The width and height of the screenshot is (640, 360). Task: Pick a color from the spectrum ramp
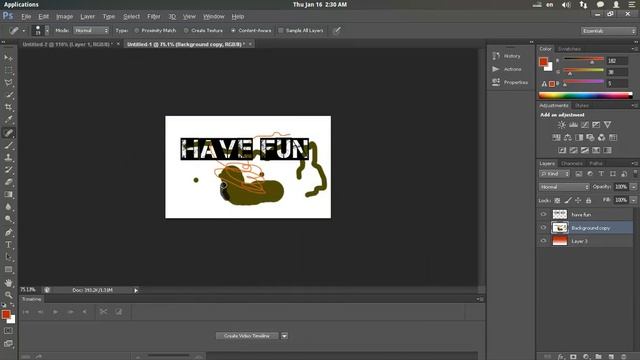click(x=585, y=96)
